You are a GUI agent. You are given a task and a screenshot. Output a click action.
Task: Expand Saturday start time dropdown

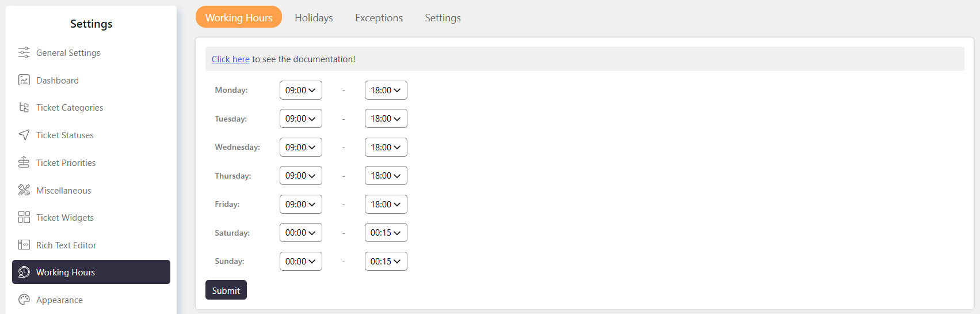pos(300,233)
